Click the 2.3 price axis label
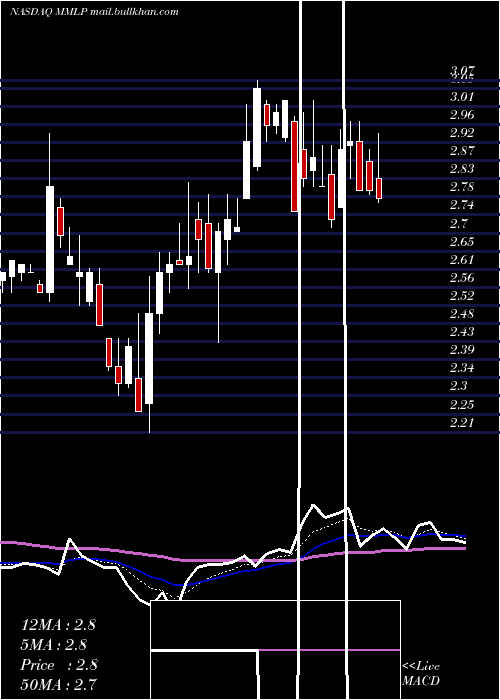The image size is (500, 700). tap(459, 386)
